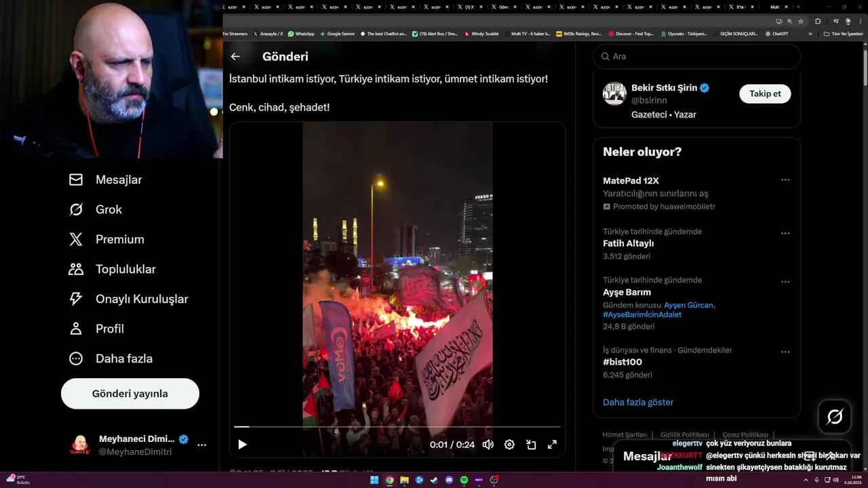This screenshot has height=488, width=868.
Task: Go back using the arrow beside Gönderi
Action: pos(235,57)
